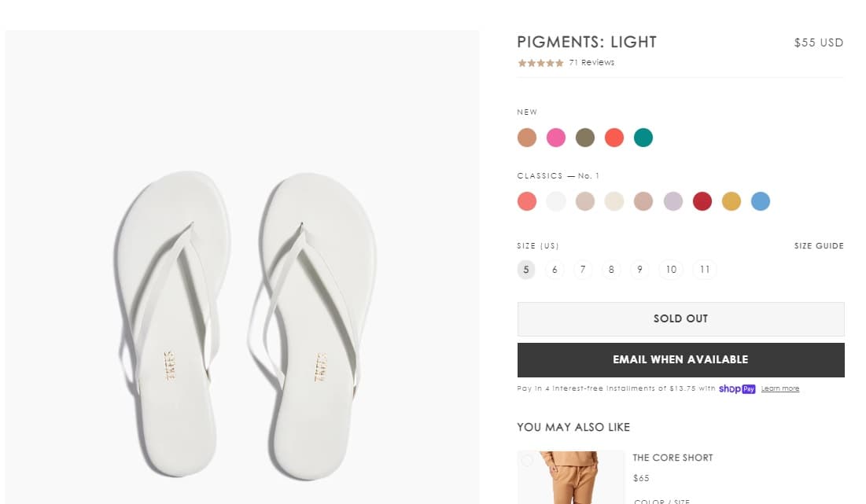
Task: Select size 6
Action: pyautogui.click(x=555, y=269)
